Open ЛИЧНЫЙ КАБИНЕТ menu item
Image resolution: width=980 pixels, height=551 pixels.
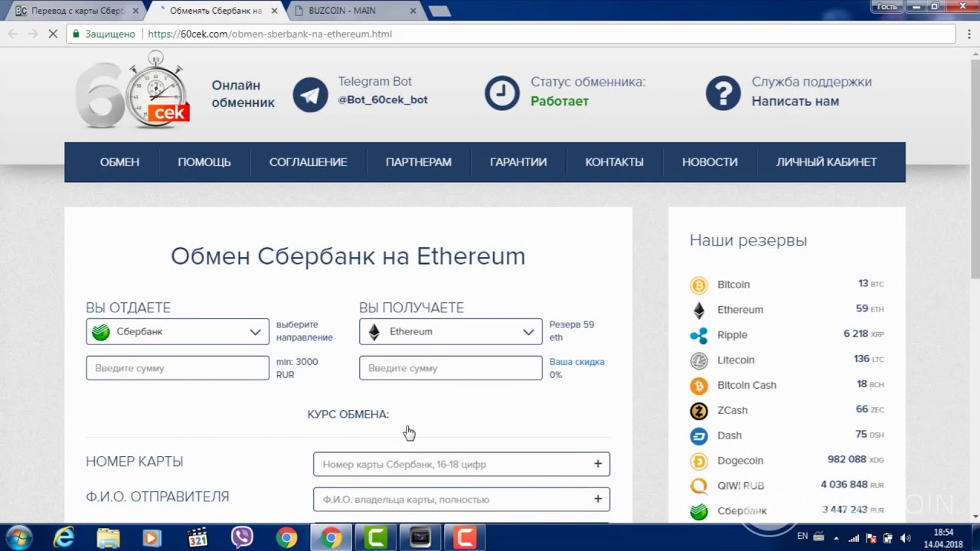click(827, 162)
